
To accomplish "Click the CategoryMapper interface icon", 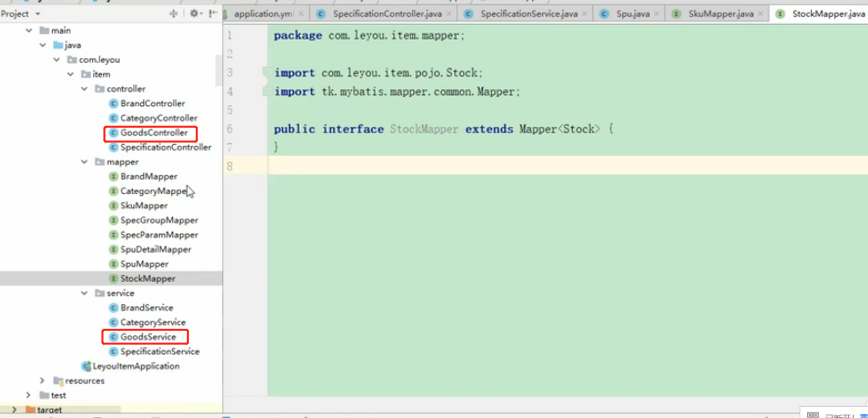I will (x=114, y=191).
